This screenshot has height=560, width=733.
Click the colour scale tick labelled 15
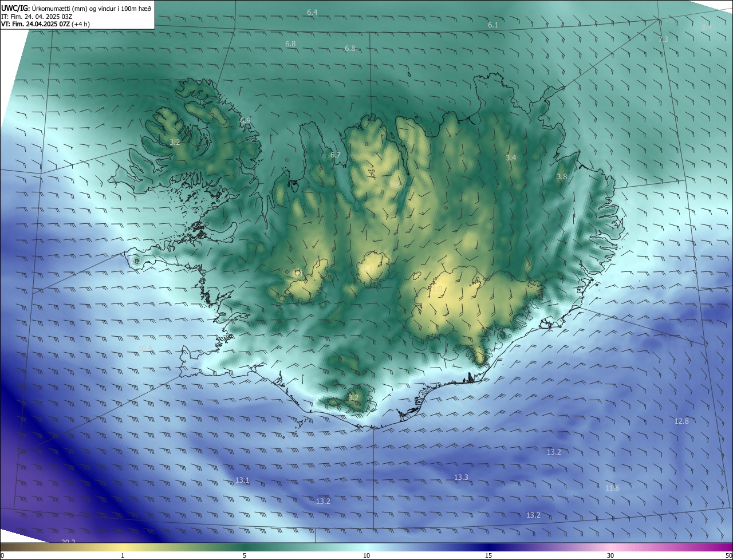click(488, 555)
